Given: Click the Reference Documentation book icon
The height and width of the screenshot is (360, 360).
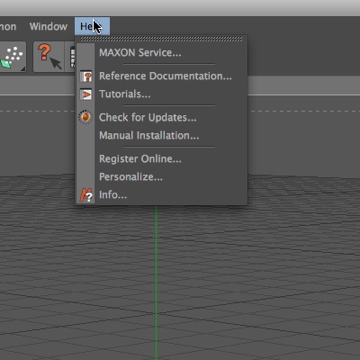Looking at the screenshot, I should 86,76.
